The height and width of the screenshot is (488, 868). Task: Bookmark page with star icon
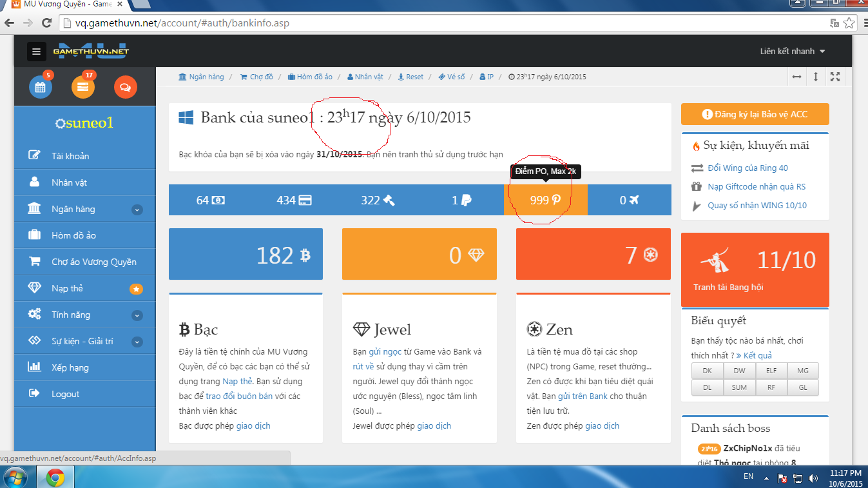tap(849, 23)
